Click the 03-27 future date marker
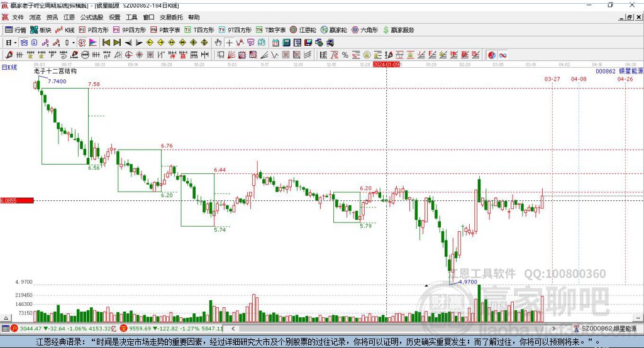 point(552,79)
